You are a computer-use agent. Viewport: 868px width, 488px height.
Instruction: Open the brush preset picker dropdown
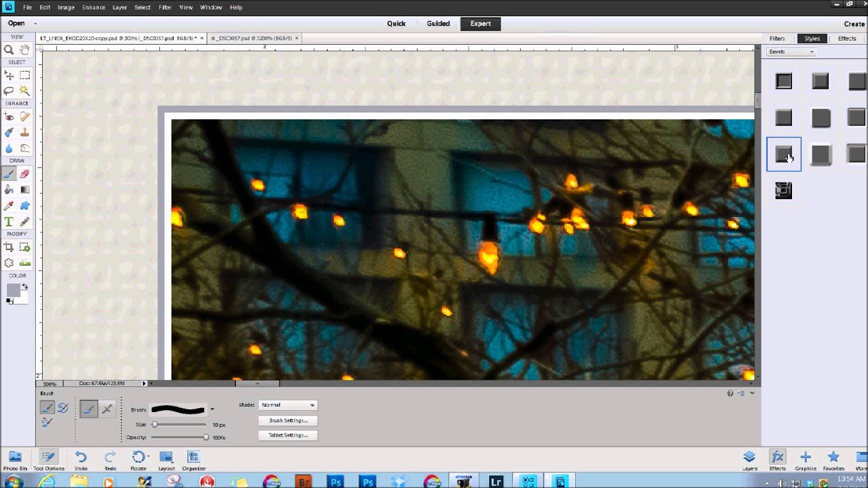[212, 409]
